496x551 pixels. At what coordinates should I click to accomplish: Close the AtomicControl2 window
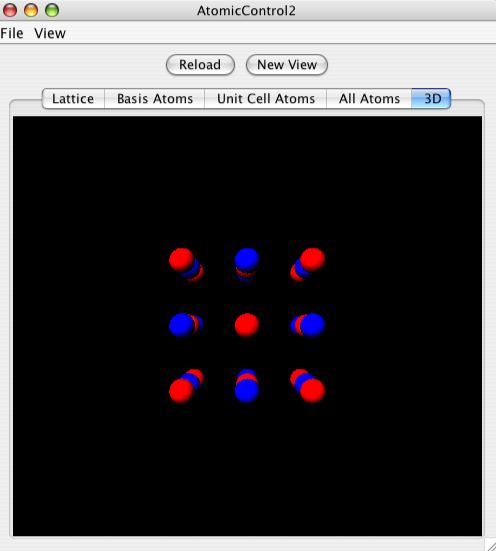[x=10, y=10]
